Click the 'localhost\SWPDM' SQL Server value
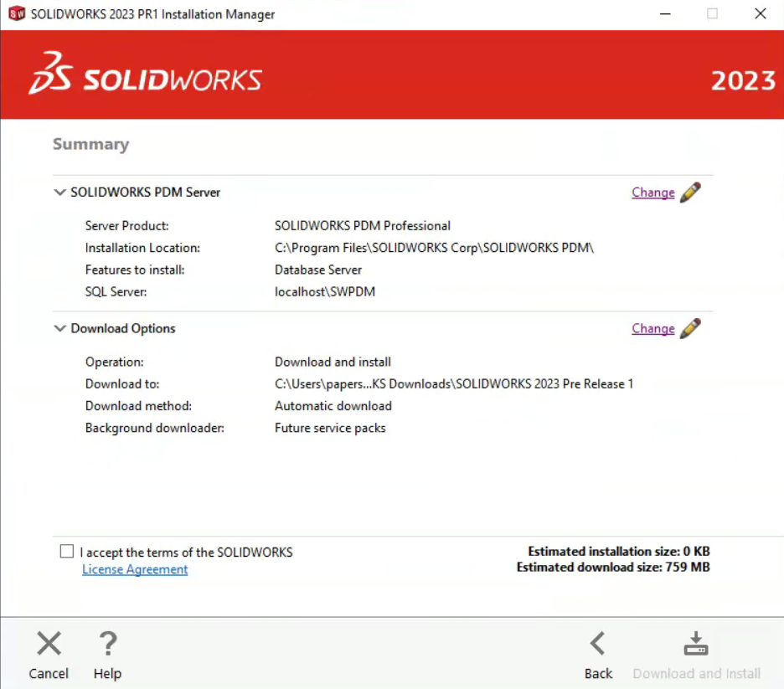Viewport: 784px width, 689px height. point(325,292)
